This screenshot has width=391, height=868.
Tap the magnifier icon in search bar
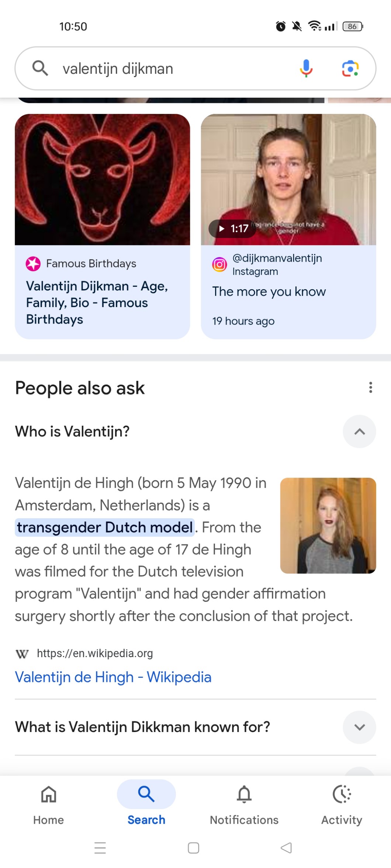click(x=40, y=69)
